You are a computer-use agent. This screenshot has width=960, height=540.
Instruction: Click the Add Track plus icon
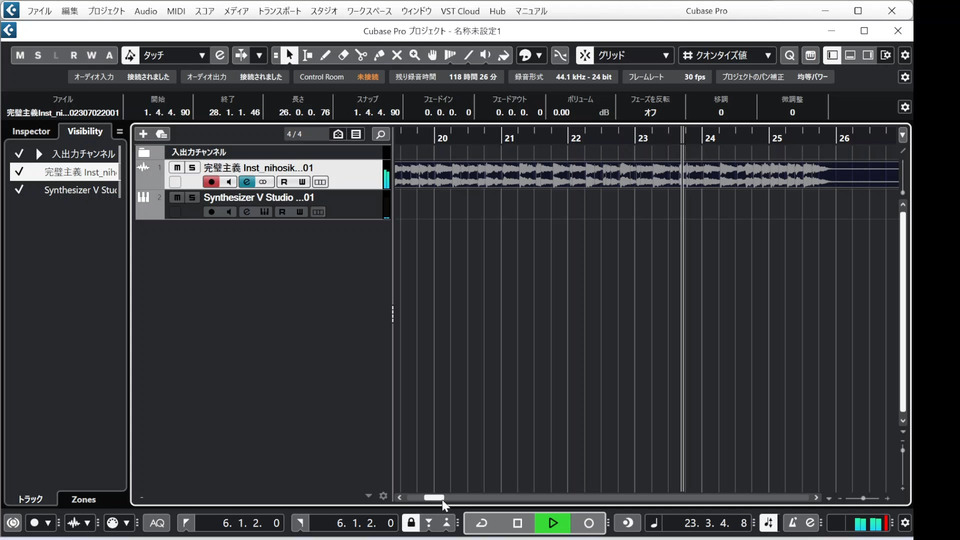click(x=143, y=133)
